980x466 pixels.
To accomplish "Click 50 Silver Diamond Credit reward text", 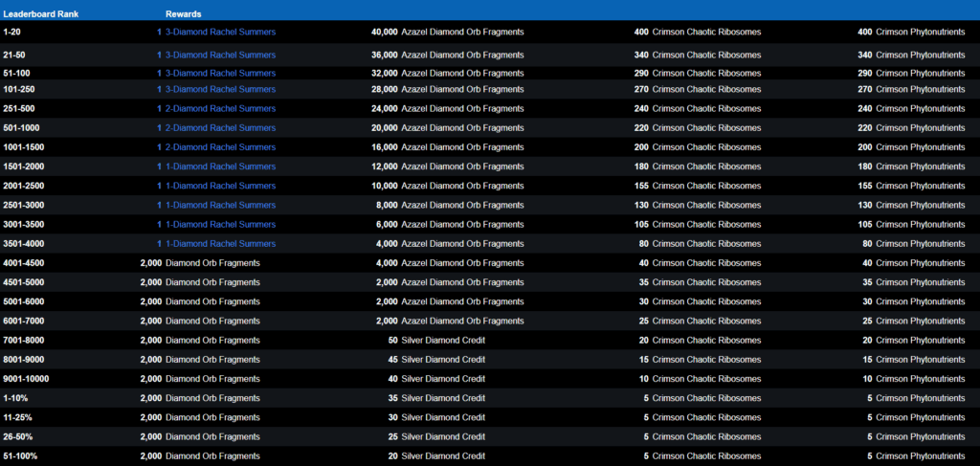I will point(436,341).
